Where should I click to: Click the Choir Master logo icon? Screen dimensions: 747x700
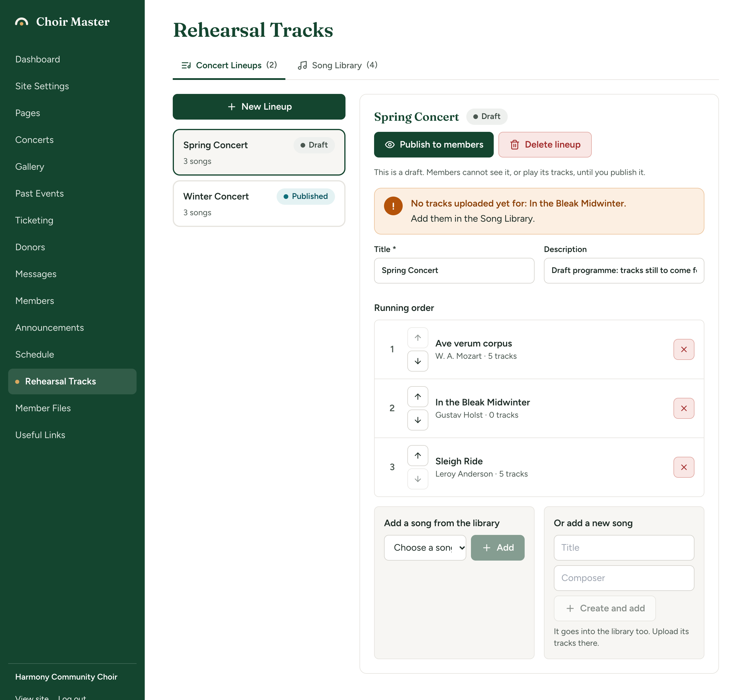22,22
